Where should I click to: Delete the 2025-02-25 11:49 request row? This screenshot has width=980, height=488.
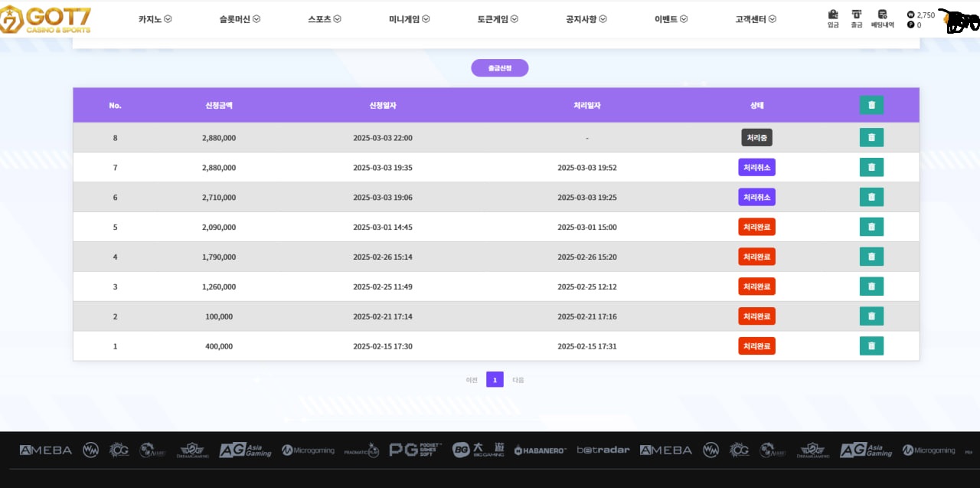(871, 287)
